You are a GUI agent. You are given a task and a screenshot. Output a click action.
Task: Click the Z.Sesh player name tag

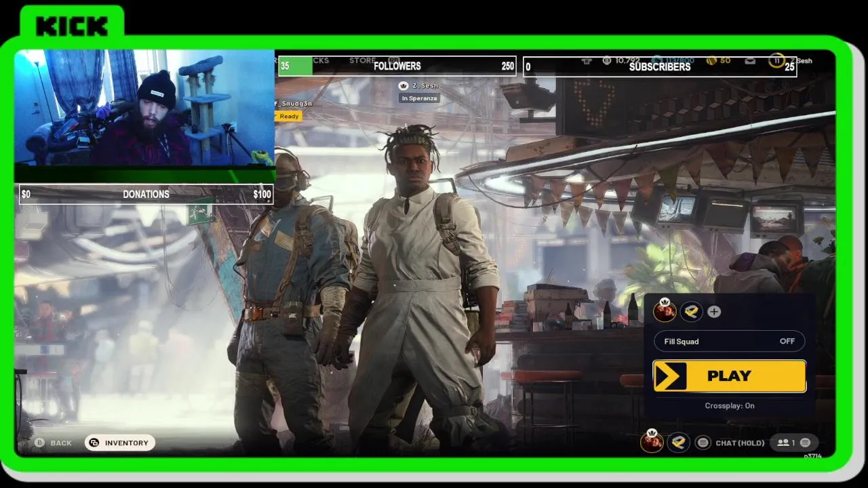coord(425,86)
